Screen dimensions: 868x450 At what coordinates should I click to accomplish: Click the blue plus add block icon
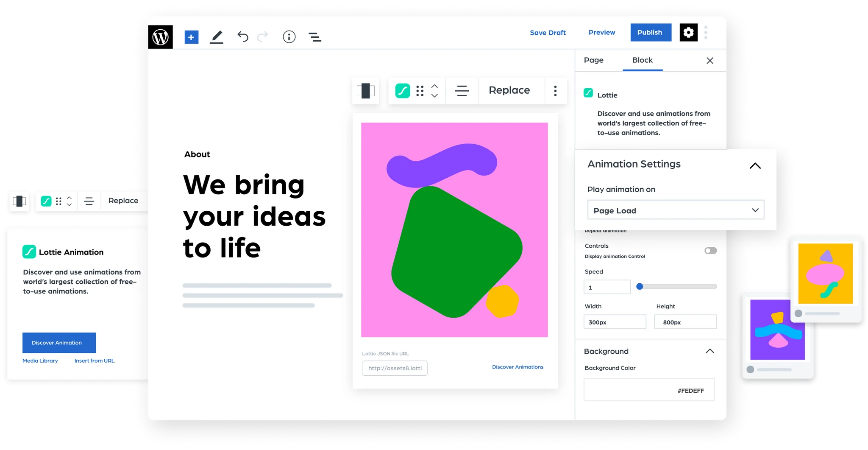tap(191, 37)
